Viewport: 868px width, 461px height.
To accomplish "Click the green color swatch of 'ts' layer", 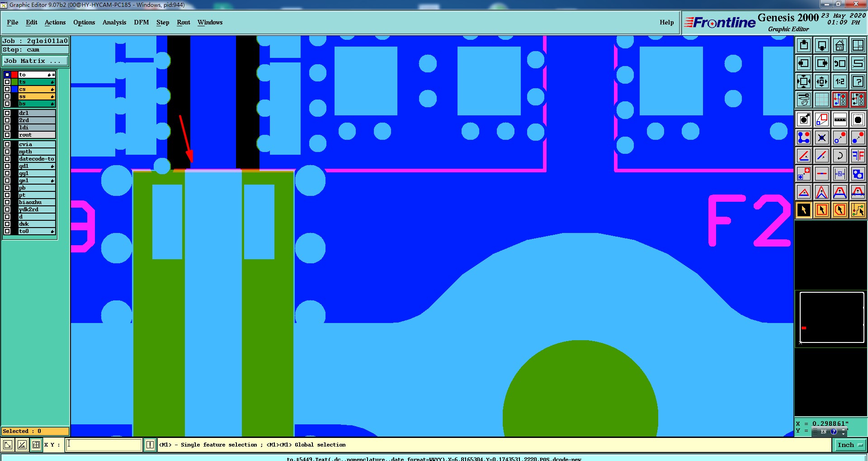I will 14,82.
